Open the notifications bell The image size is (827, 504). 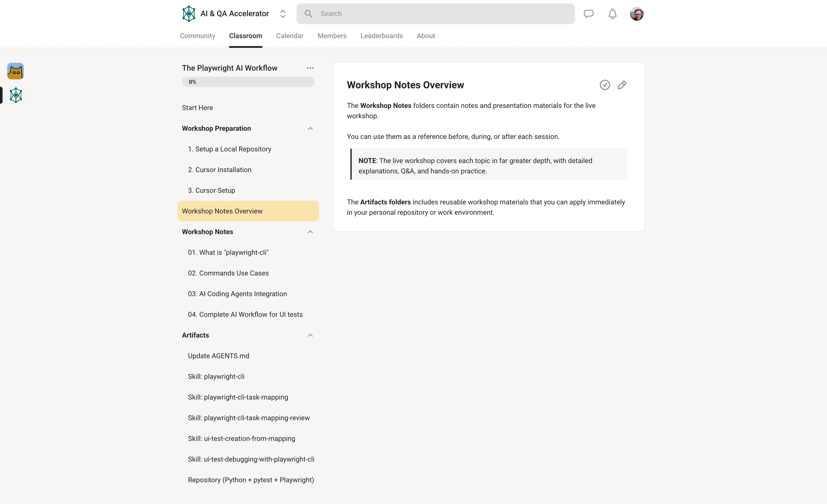[612, 14]
